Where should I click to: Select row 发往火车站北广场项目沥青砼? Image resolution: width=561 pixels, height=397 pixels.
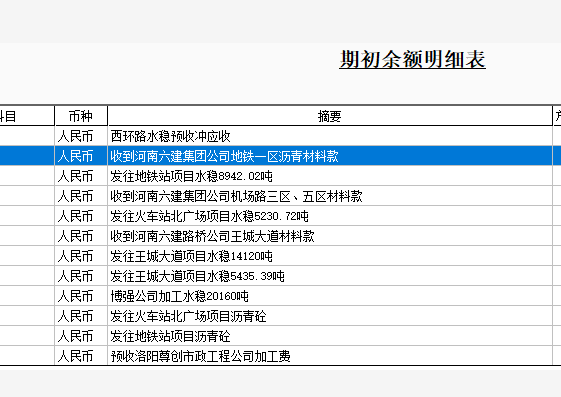coord(280,316)
